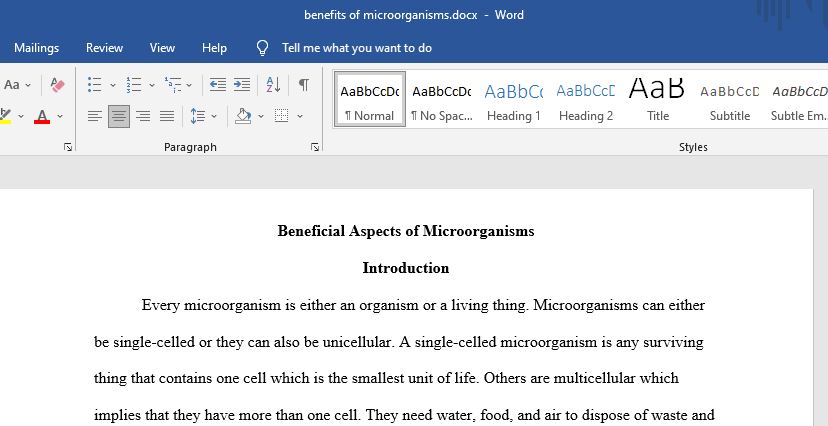Click the Beneficial Aspects of Microorganisms heading
Image resolution: width=828 pixels, height=426 pixels.
coord(406,231)
